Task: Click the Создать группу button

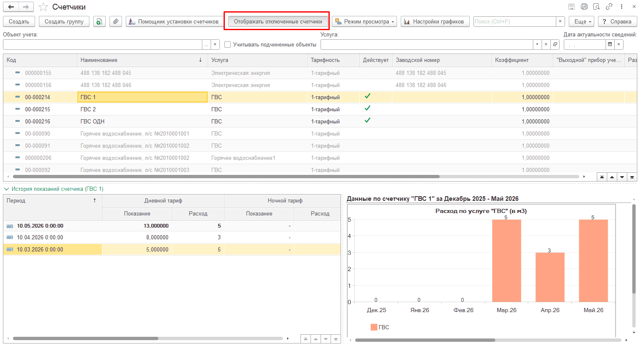Action: (64, 21)
